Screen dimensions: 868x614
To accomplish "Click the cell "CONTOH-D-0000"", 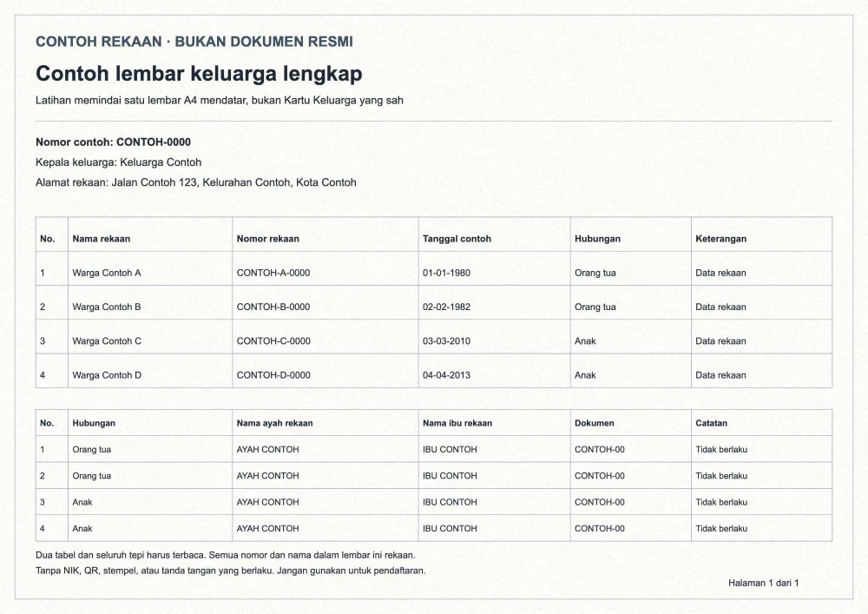I will tap(273, 375).
